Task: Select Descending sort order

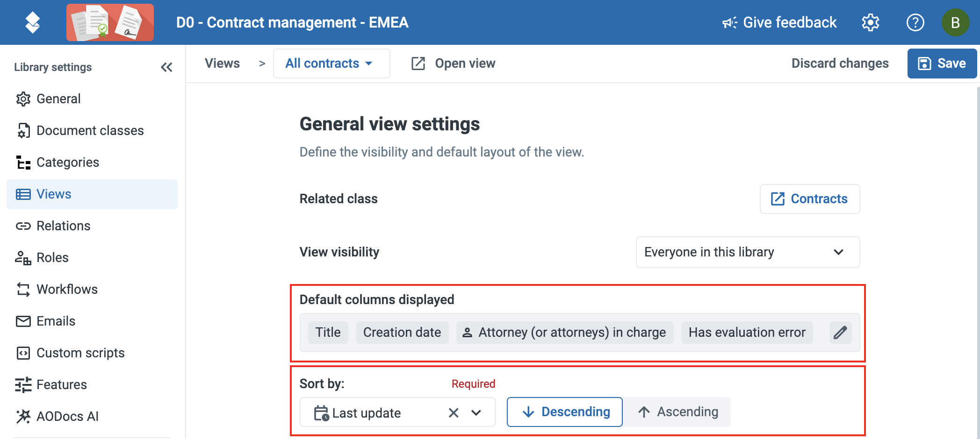Action: point(564,412)
